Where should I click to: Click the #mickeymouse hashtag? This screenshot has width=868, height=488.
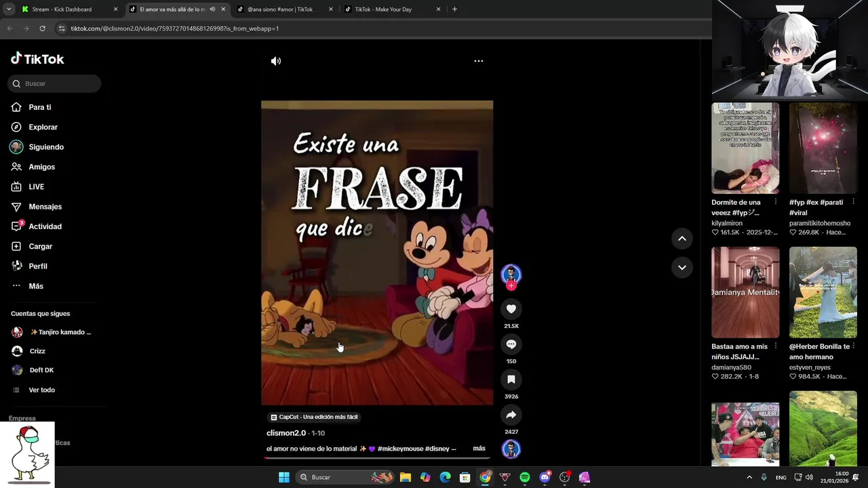(401, 449)
